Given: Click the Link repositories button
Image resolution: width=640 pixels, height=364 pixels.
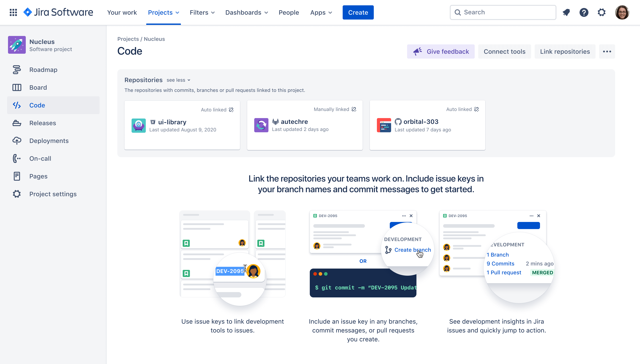Looking at the screenshot, I should click(565, 51).
